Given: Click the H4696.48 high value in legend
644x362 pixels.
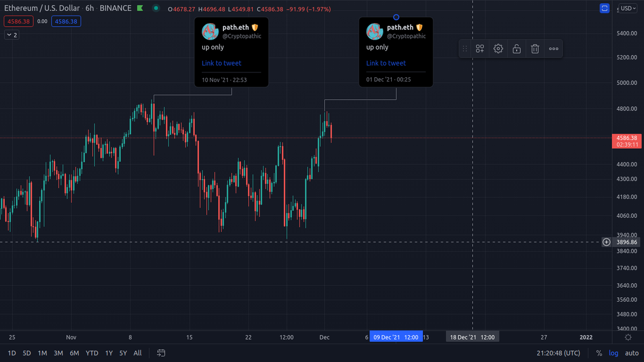Looking at the screenshot, I should click(x=211, y=9).
